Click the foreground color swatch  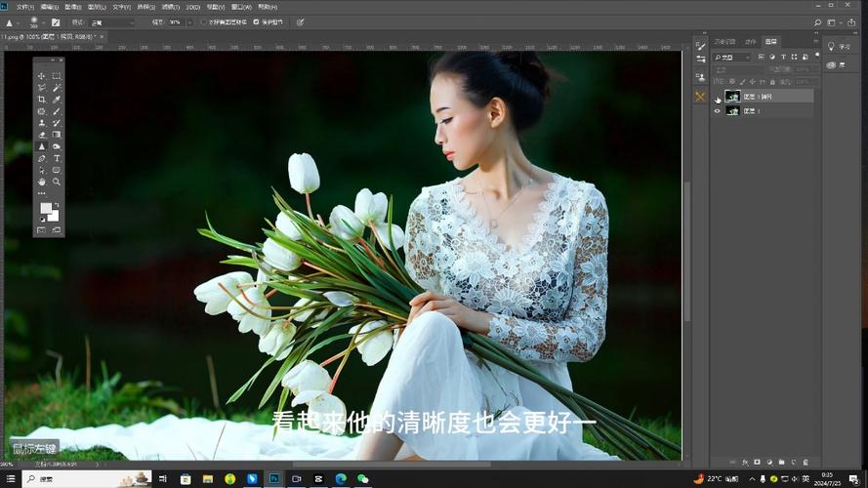pyautogui.click(x=46, y=209)
